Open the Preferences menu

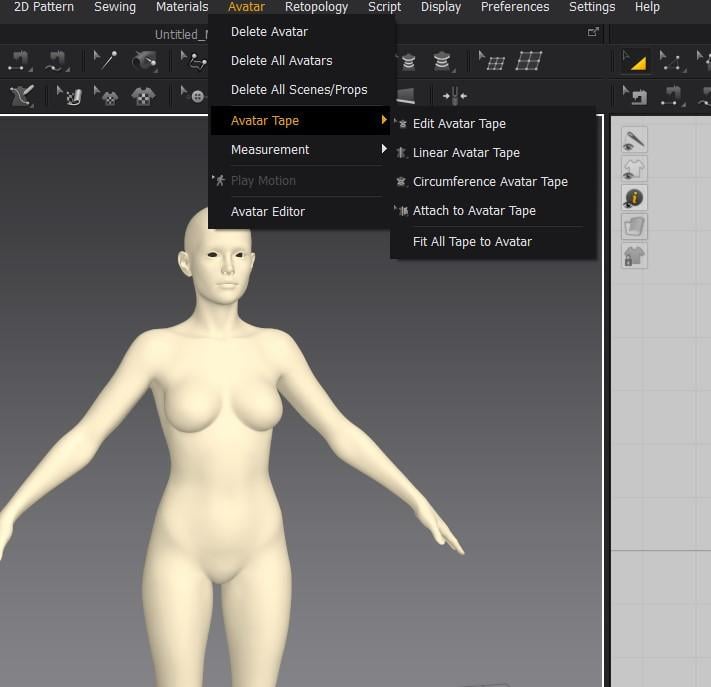point(515,7)
